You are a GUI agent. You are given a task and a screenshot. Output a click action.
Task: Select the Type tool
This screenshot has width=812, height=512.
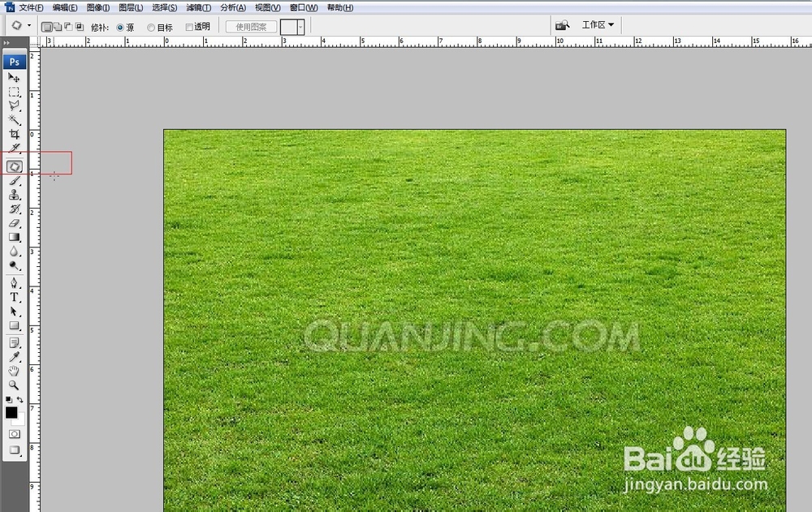14,297
